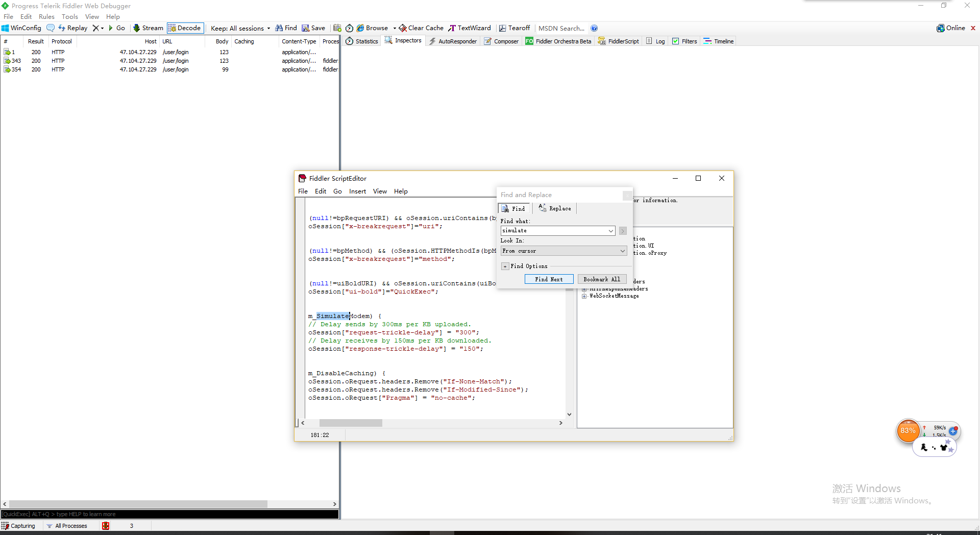Switch to the Statistics tab
Viewport: 980px width, 535px height.
pos(362,41)
